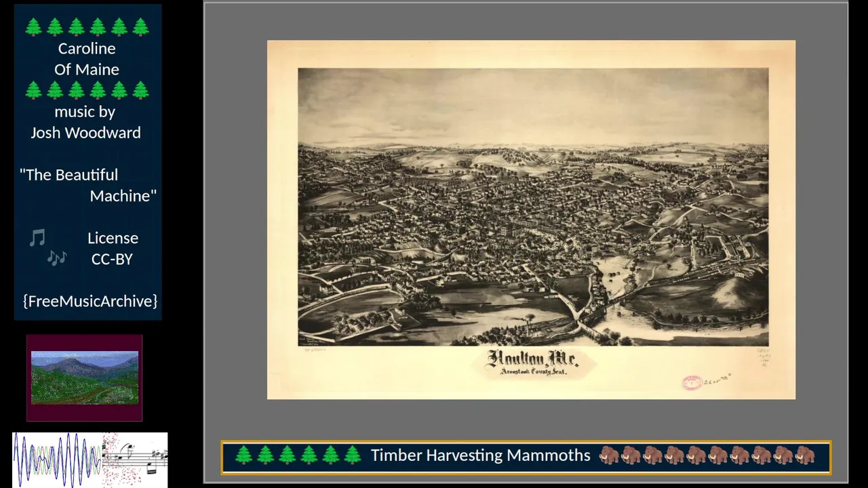
Task: Open the waveform and sheet music image
Action: tap(90, 460)
